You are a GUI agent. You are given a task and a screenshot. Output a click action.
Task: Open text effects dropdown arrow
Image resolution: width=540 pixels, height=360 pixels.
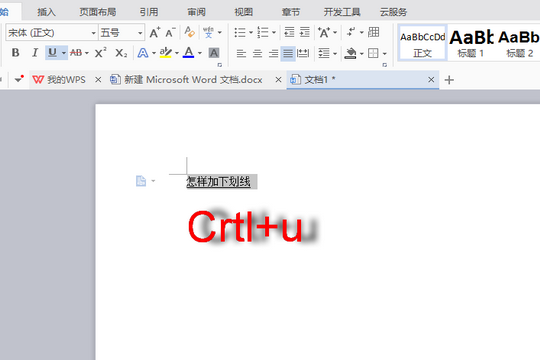[154, 53]
